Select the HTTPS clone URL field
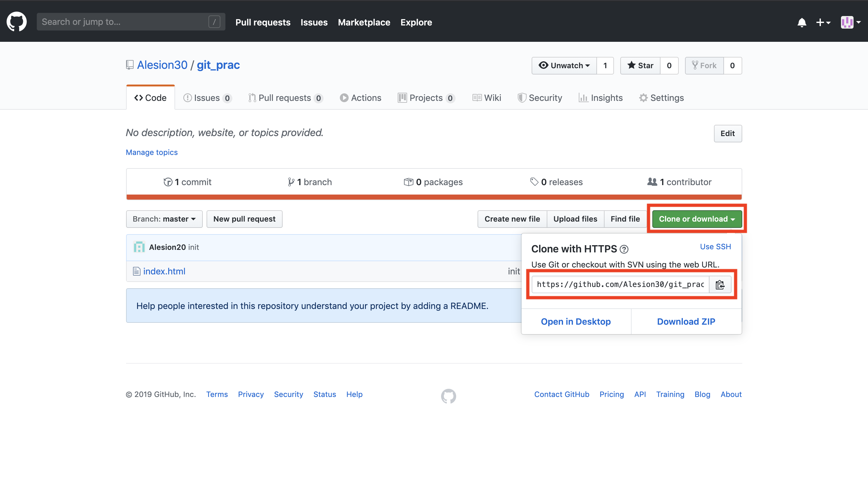The width and height of the screenshot is (868, 479). click(x=620, y=284)
